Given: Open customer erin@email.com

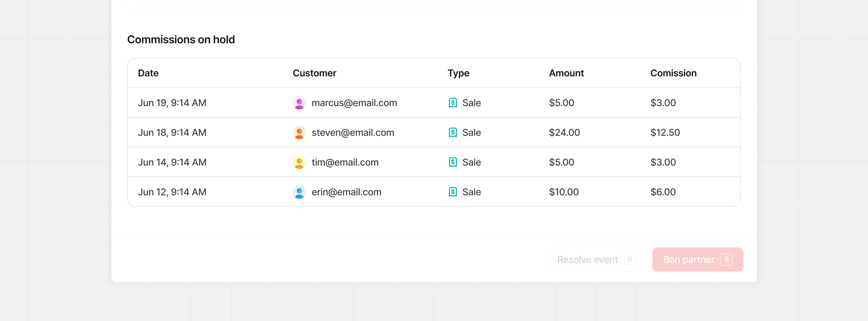Looking at the screenshot, I should (346, 192).
